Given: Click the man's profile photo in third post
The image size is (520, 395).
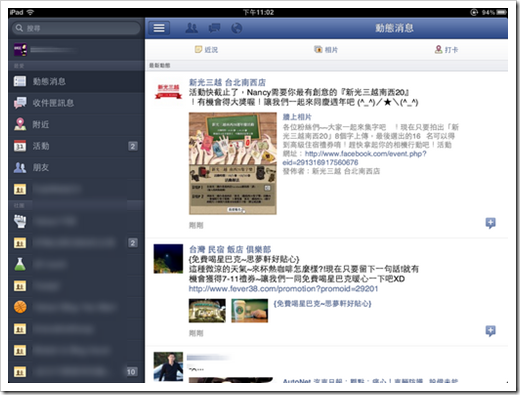Looking at the screenshot, I should tap(168, 366).
